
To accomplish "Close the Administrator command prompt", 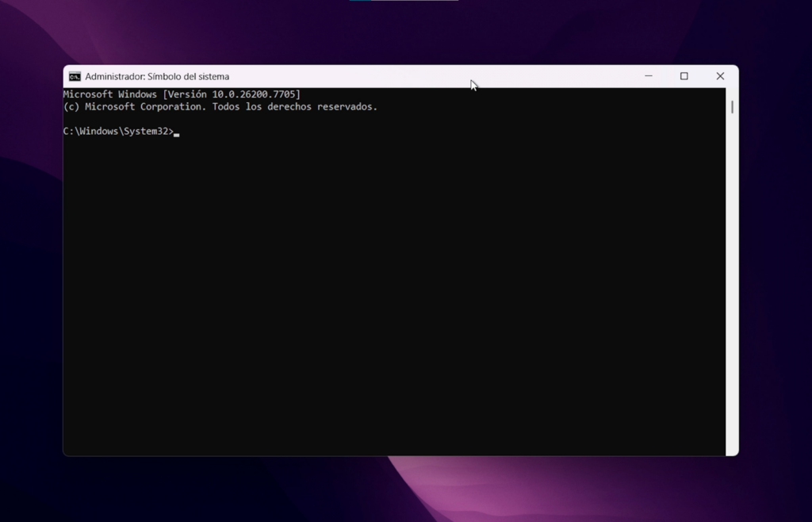I will (x=720, y=75).
